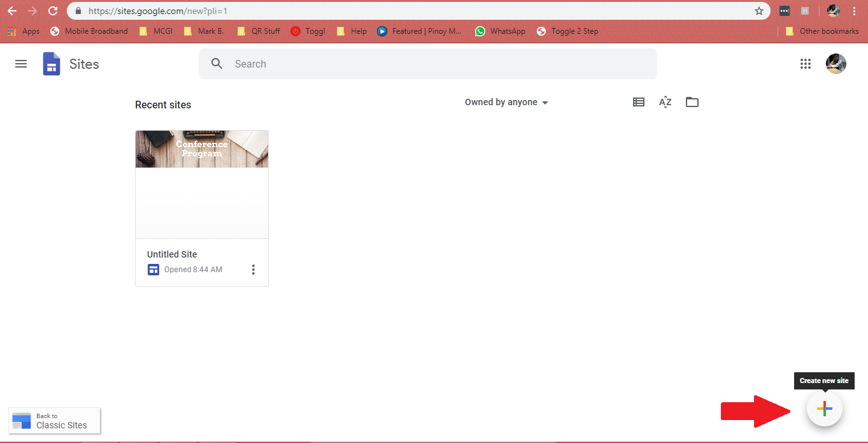Click the search magnifier icon

click(x=217, y=64)
